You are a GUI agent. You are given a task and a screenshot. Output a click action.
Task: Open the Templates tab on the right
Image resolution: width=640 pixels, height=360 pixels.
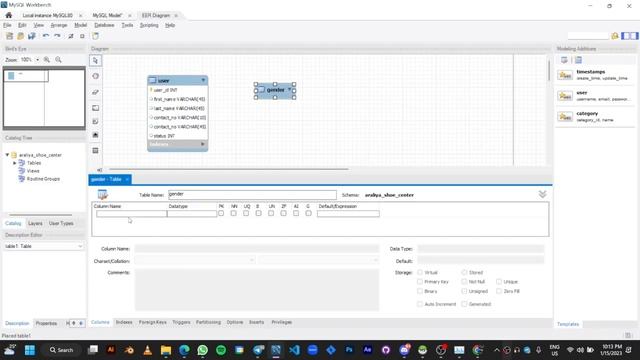[568, 324]
